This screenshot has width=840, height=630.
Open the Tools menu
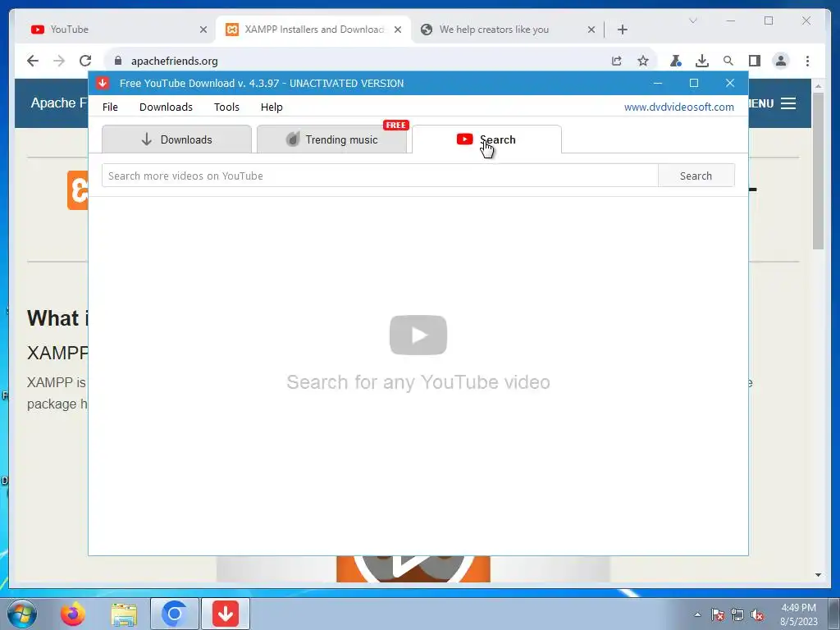226,107
